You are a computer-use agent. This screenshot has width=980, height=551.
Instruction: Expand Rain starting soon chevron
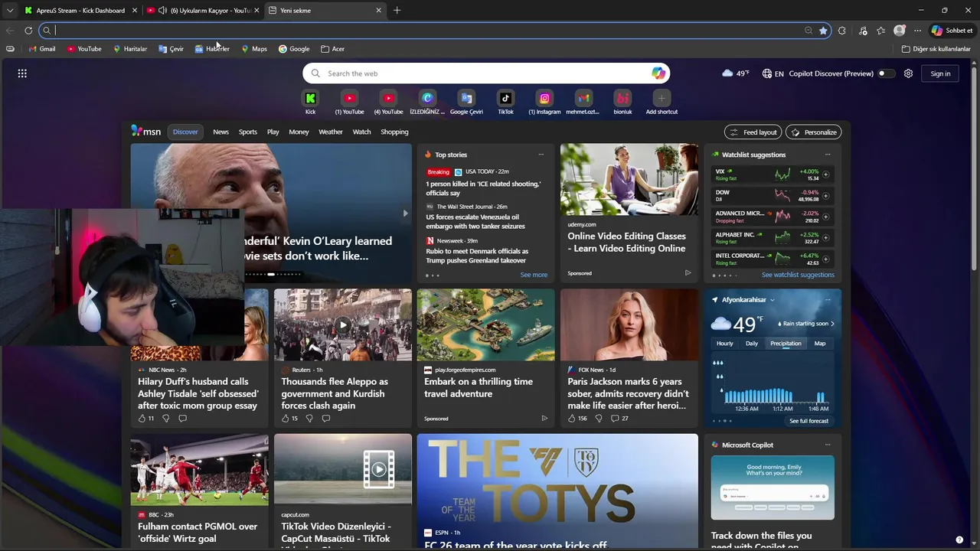[x=832, y=324]
